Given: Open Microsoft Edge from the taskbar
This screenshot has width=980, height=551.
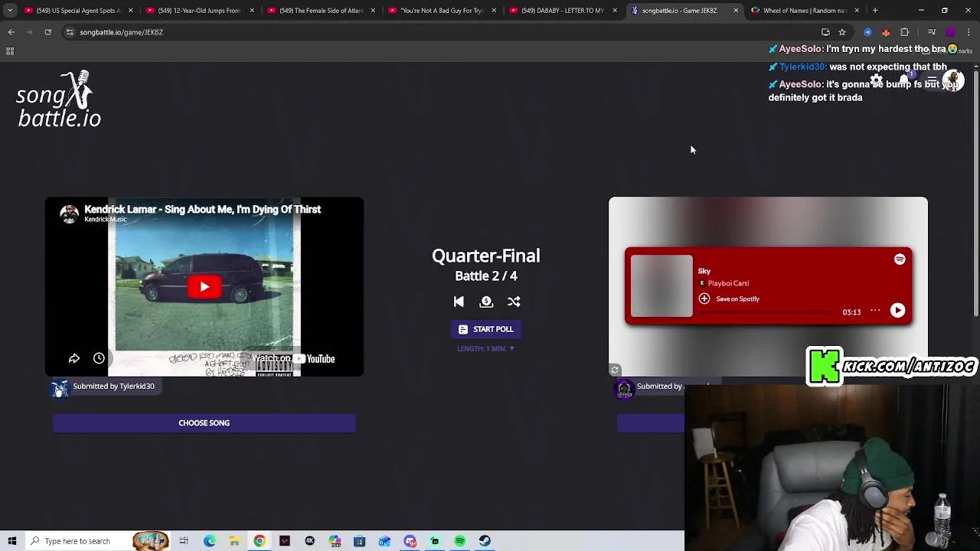Looking at the screenshot, I should pyautogui.click(x=210, y=541).
